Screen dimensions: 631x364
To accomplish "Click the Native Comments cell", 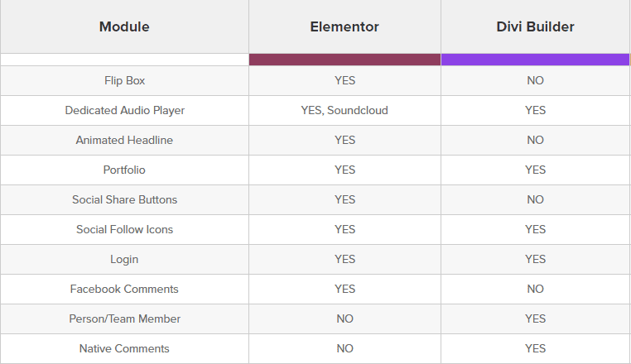I will (124, 348).
